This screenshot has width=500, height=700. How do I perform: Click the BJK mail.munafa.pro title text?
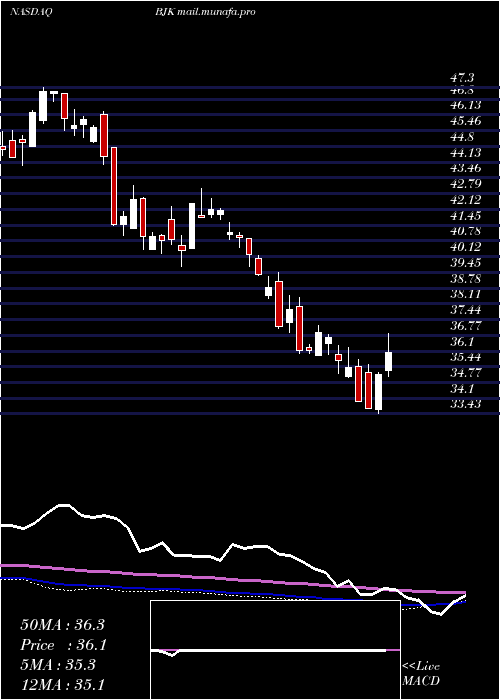(x=205, y=12)
